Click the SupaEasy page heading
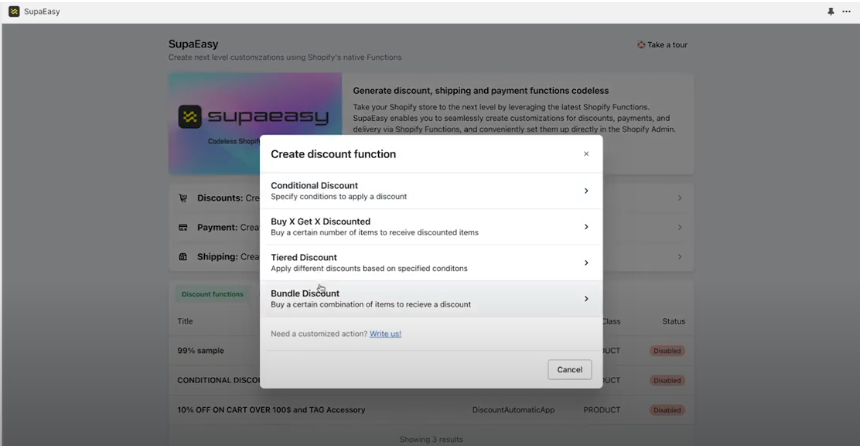The width and height of the screenshot is (860, 446). (x=193, y=44)
